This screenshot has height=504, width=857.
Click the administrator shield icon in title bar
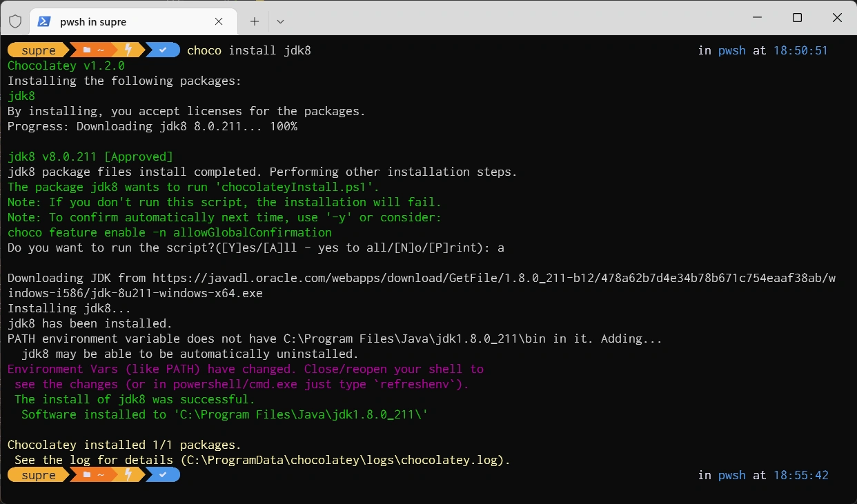point(15,21)
